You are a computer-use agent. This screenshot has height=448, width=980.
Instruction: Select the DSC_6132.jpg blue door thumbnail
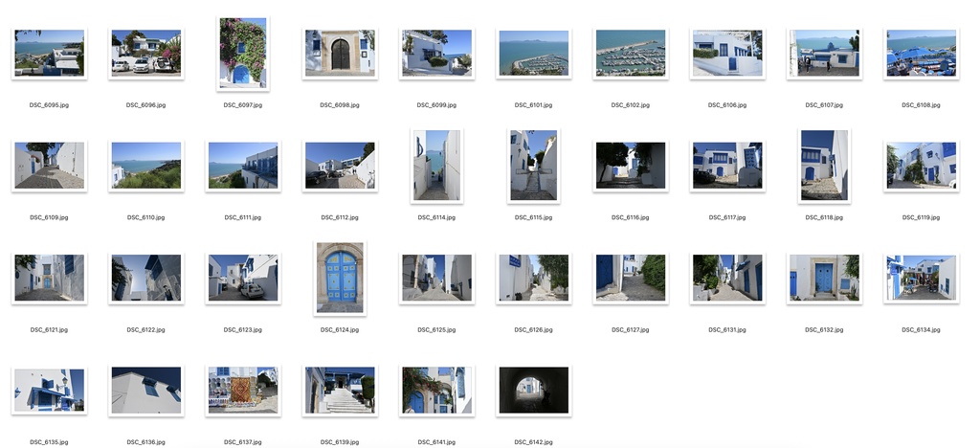(824, 278)
